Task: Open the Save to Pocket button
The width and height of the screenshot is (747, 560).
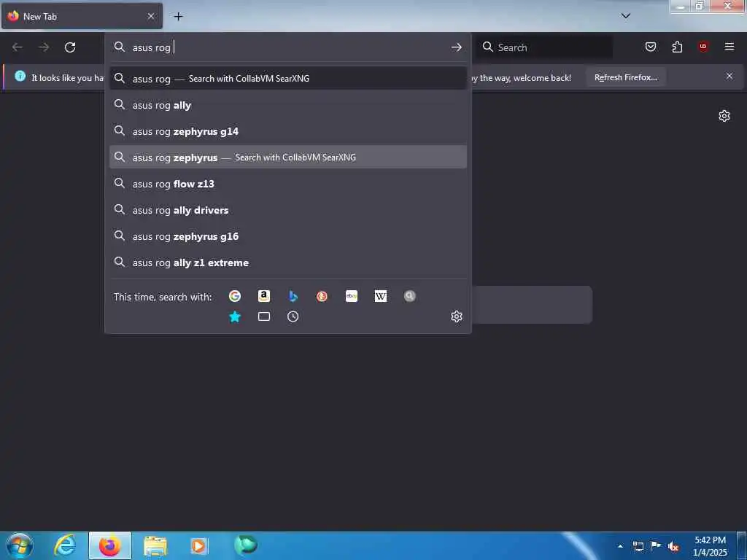Action: (651, 47)
